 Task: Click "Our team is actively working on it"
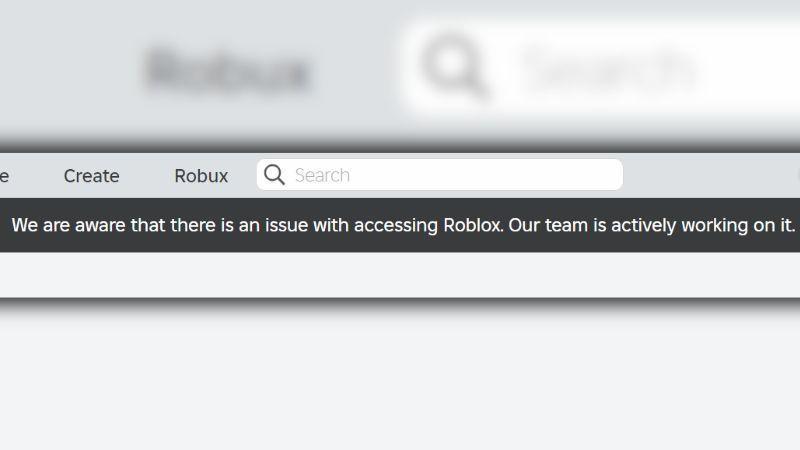click(651, 225)
